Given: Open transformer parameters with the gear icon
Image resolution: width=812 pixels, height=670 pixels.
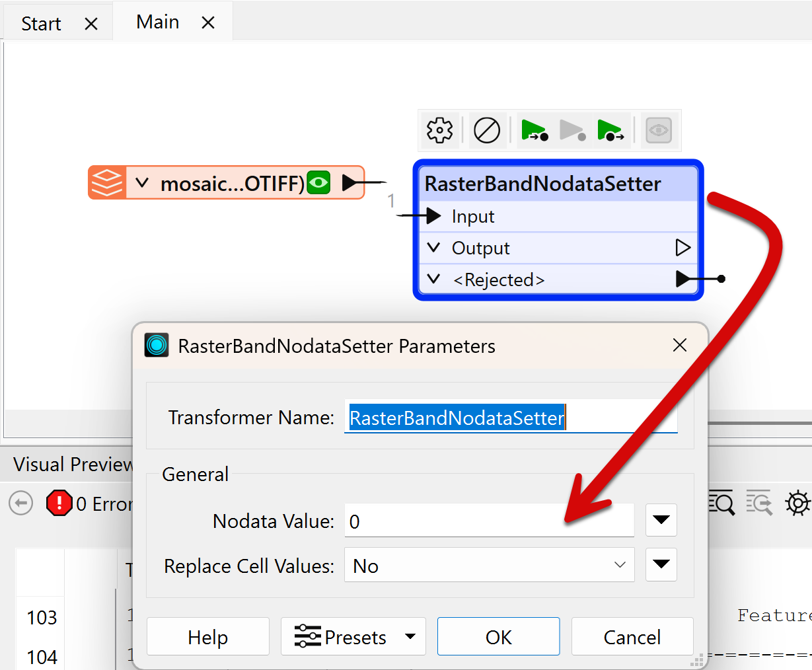Looking at the screenshot, I should tap(439, 130).
